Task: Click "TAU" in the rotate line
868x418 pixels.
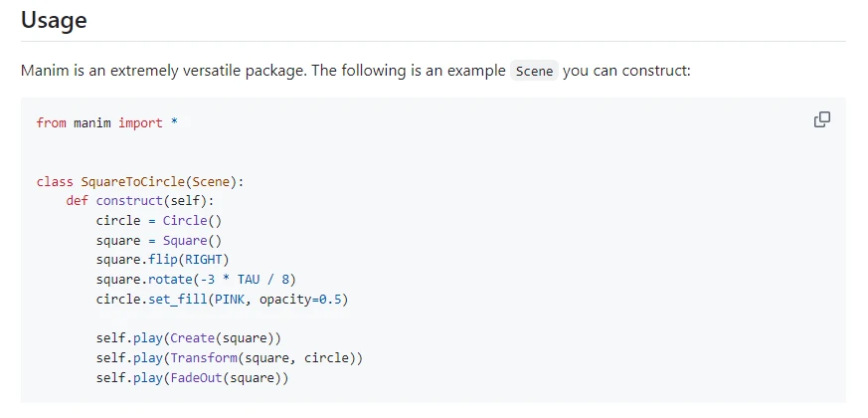Action: [249, 279]
